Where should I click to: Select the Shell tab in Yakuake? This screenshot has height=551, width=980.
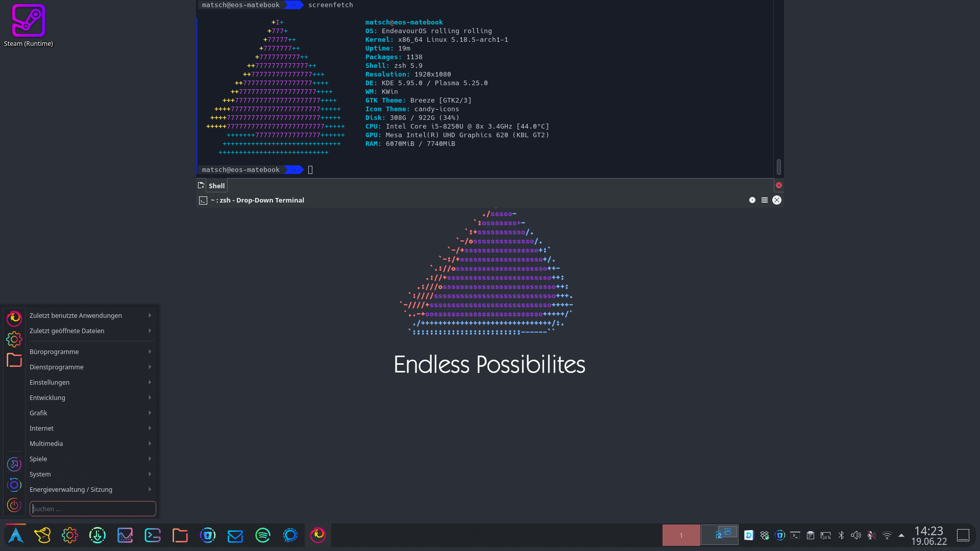(x=216, y=186)
